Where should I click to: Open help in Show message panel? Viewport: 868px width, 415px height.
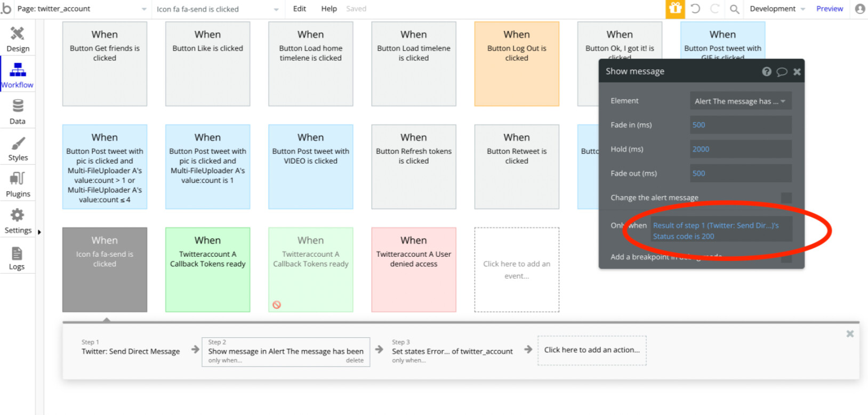767,71
